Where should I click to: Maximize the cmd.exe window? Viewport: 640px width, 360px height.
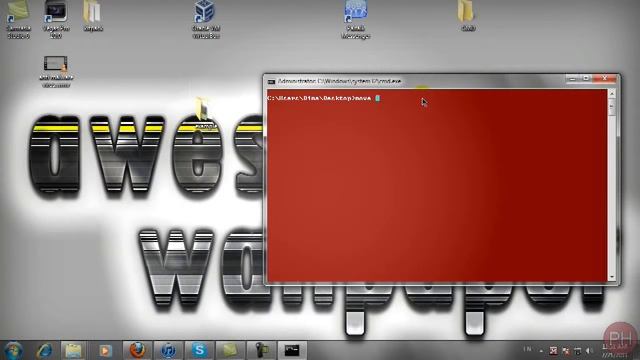(586, 78)
